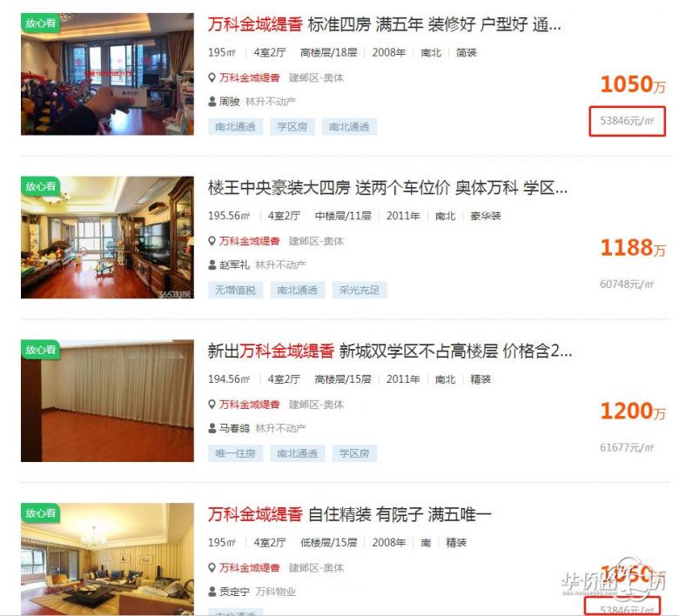Screen dimensions: 679x616
Task: Click the agent person icon beside 周骏
Action: coord(212,102)
